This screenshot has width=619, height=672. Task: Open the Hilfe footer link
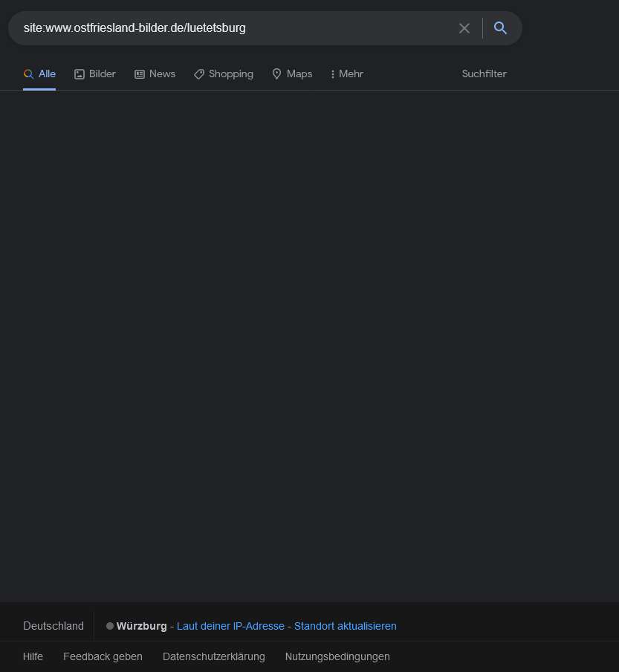(33, 656)
